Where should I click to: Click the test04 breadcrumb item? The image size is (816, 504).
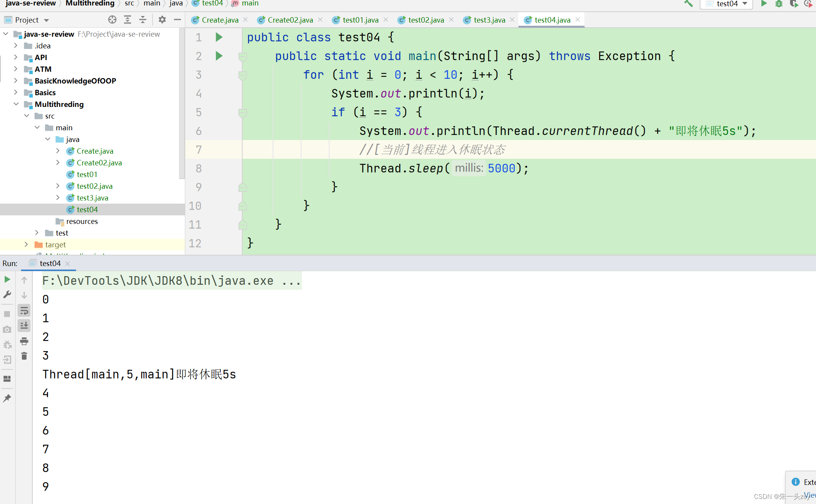coord(208,4)
